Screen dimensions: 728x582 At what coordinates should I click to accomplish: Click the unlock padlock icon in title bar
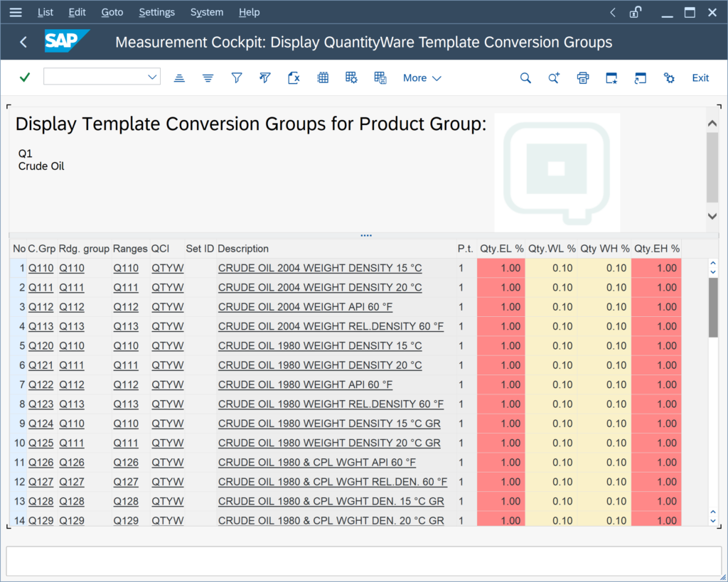636,12
